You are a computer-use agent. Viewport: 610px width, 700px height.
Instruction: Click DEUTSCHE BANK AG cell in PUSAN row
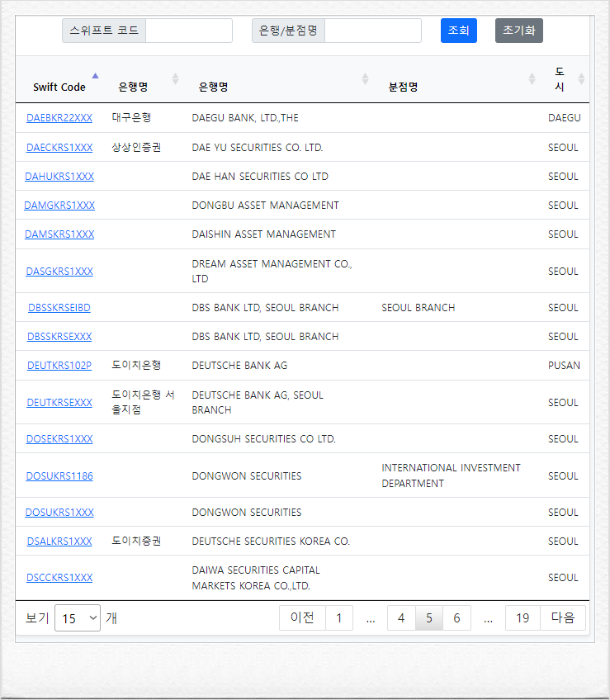(x=239, y=366)
